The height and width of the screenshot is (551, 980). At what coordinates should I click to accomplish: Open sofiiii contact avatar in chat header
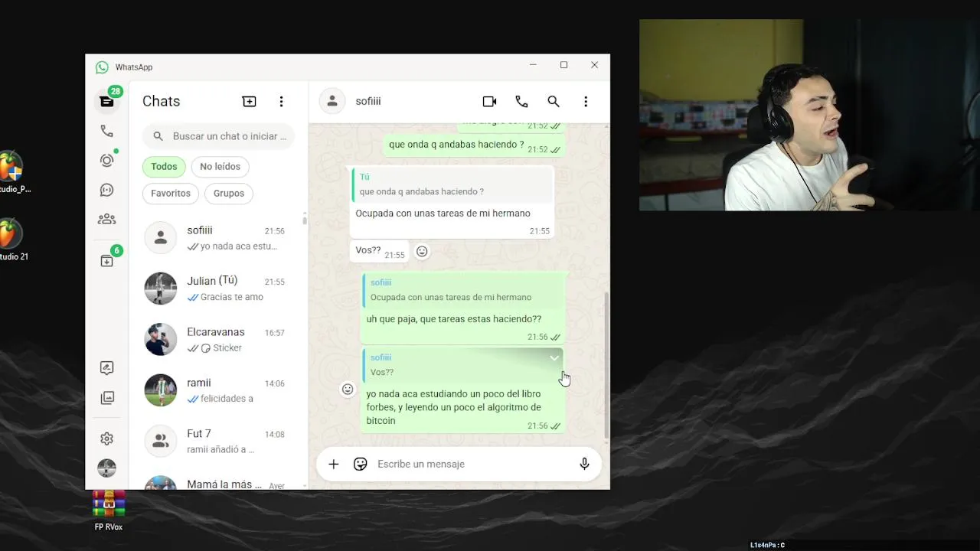[332, 101]
